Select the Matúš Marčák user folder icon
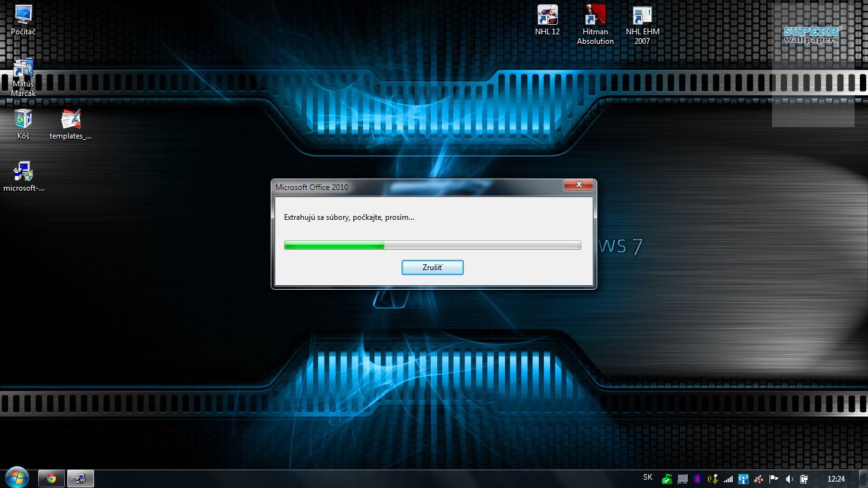The width and height of the screenshot is (868, 488). click(24, 77)
